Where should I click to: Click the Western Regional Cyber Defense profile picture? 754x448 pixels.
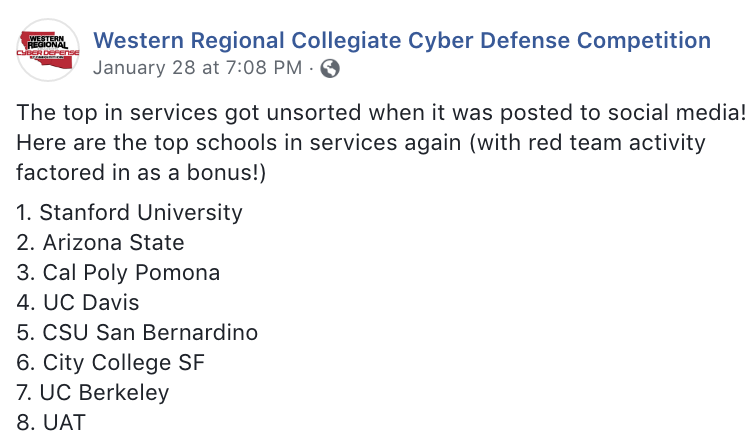(x=48, y=50)
